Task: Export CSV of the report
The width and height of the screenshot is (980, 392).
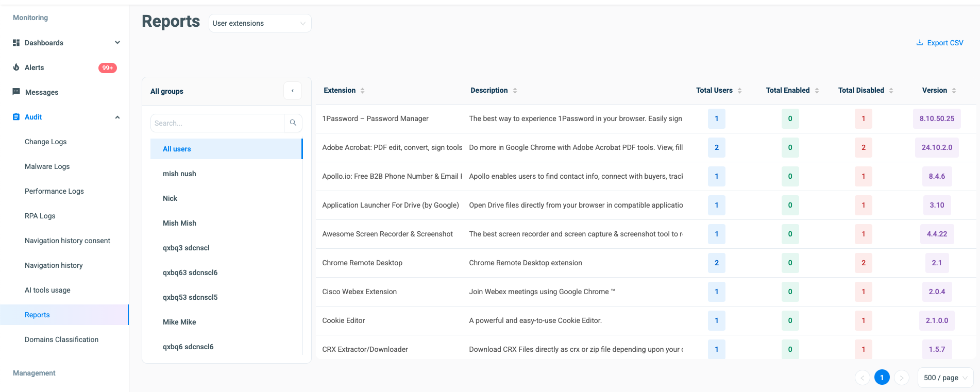Action: click(x=940, y=43)
